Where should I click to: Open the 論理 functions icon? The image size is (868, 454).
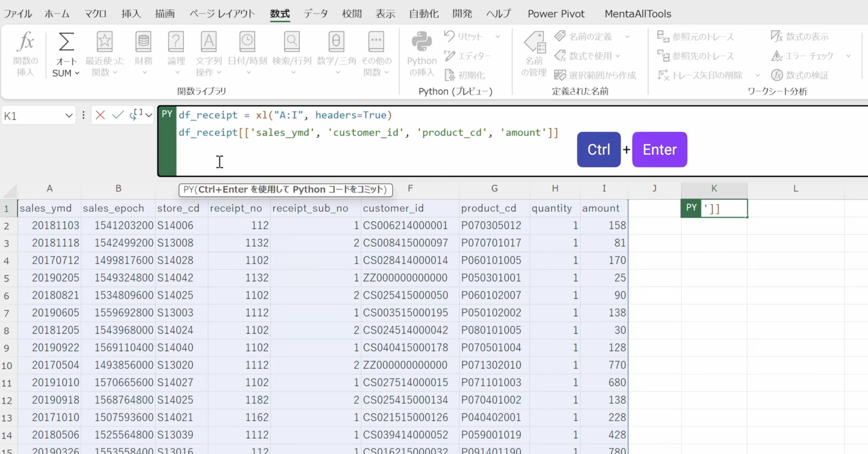(176, 42)
